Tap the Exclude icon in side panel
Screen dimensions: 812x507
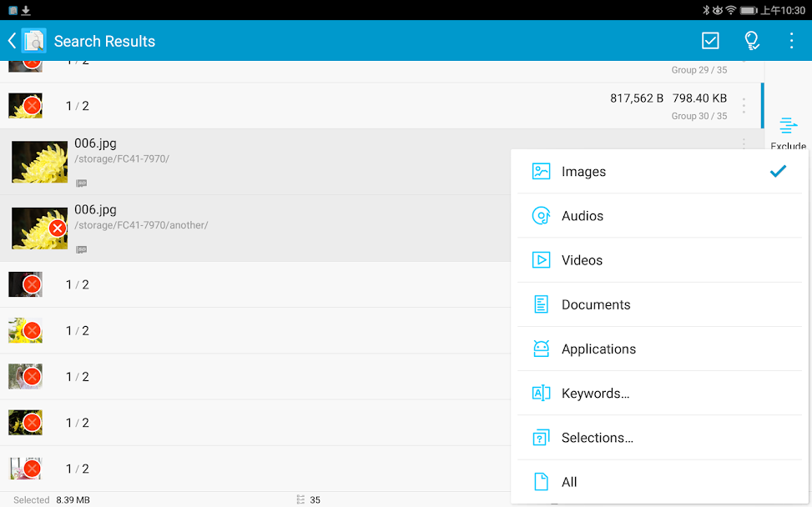click(x=788, y=127)
